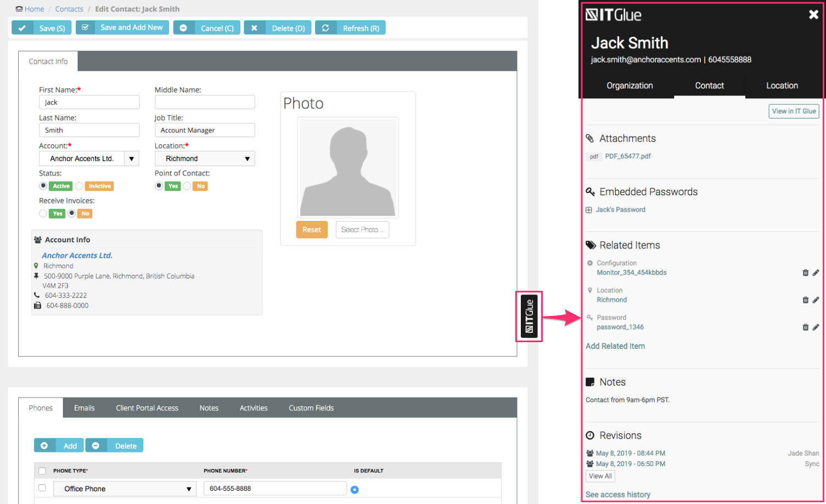Open the Location dropdown showing Richmond

tap(247, 158)
